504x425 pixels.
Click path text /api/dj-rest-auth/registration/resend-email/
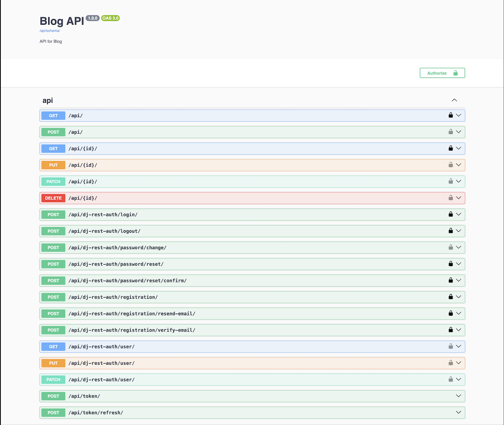132,314
